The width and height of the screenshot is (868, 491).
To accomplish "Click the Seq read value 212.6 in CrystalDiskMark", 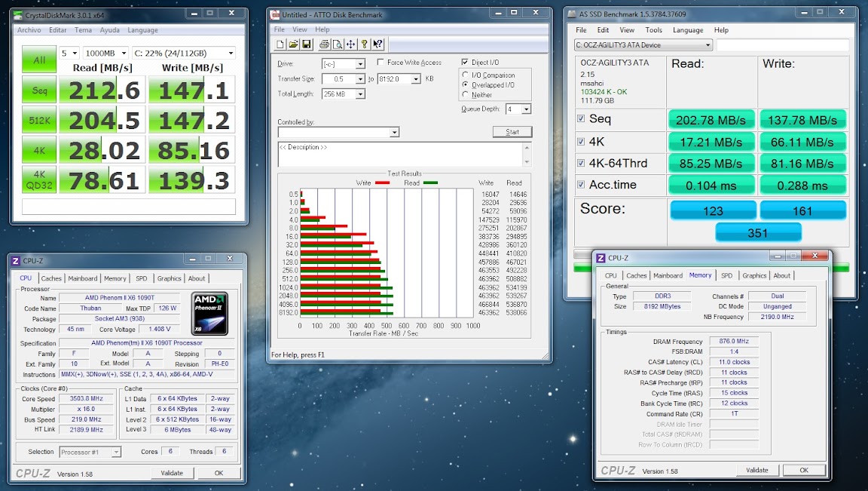I will tap(102, 91).
